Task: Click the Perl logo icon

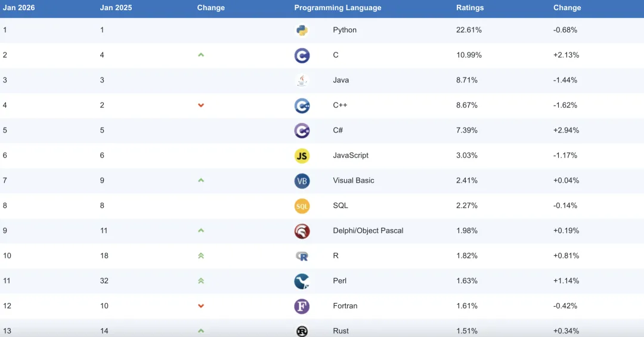Action: click(x=302, y=281)
